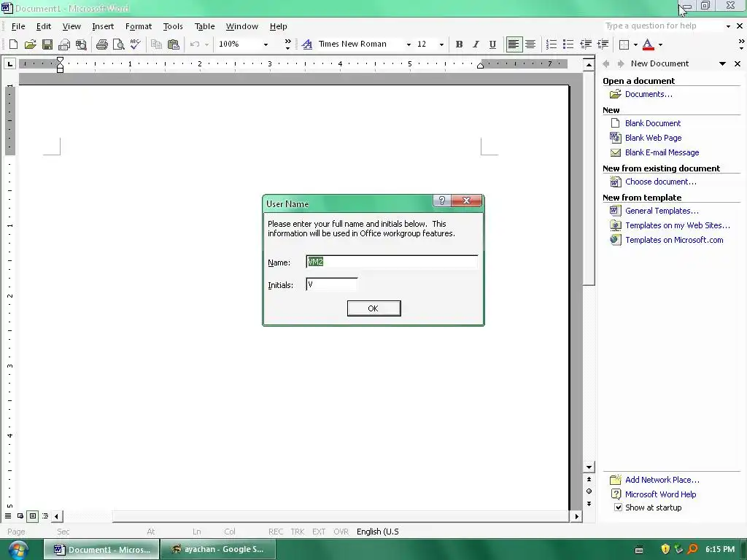
Task: Open the Zoom percentage dropdown
Action: click(266, 44)
